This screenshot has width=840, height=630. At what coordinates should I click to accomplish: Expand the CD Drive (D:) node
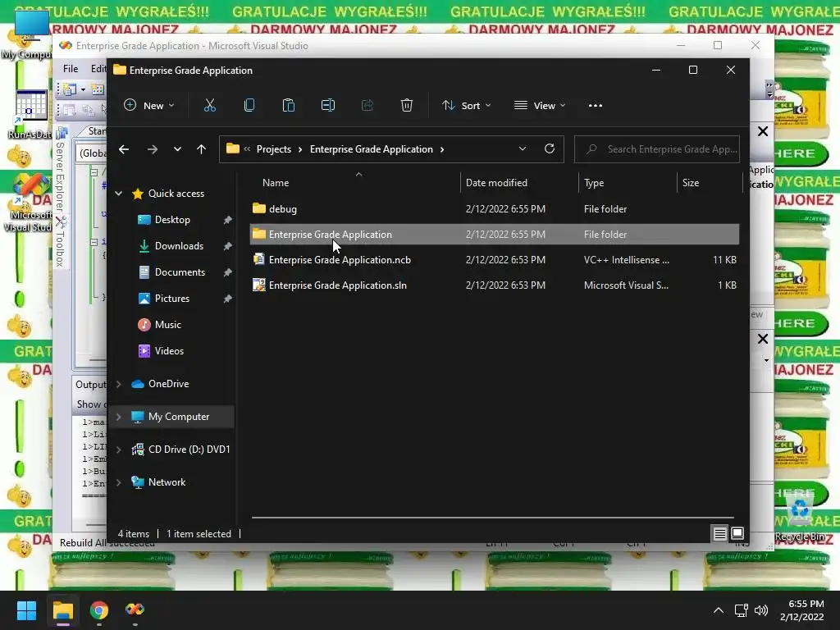pyautogui.click(x=118, y=450)
